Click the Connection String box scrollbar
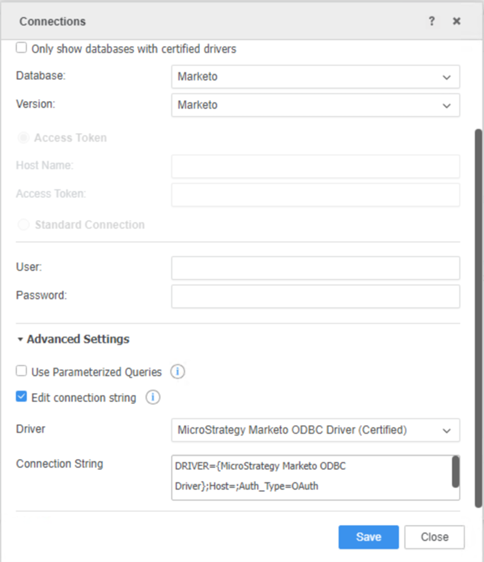Viewport: 484px width, 562px height. coord(455,472)
